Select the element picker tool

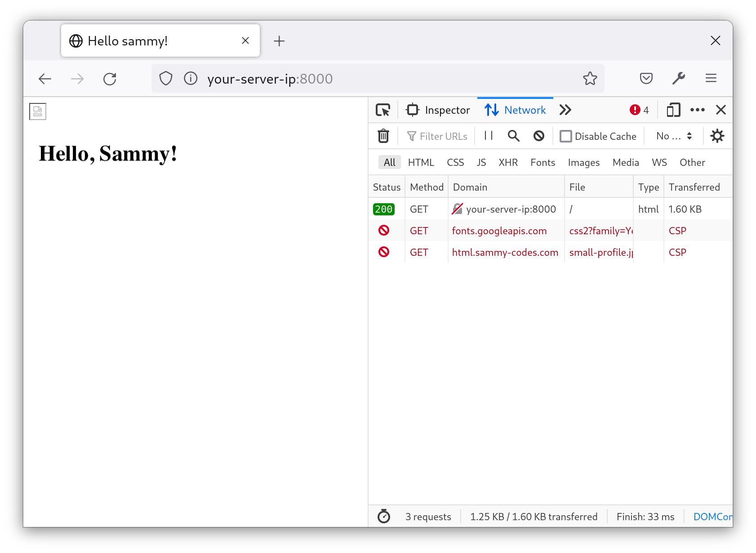coord(383,110)
